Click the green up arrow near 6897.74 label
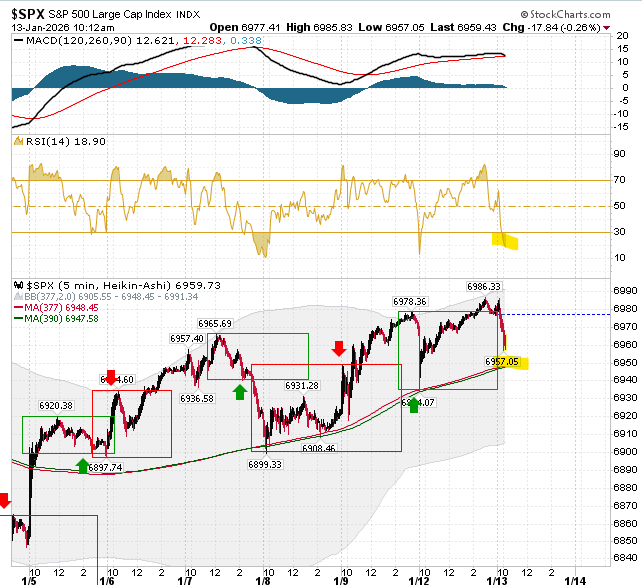The width and height of the screenshot is (642, 585). [83, 466]
